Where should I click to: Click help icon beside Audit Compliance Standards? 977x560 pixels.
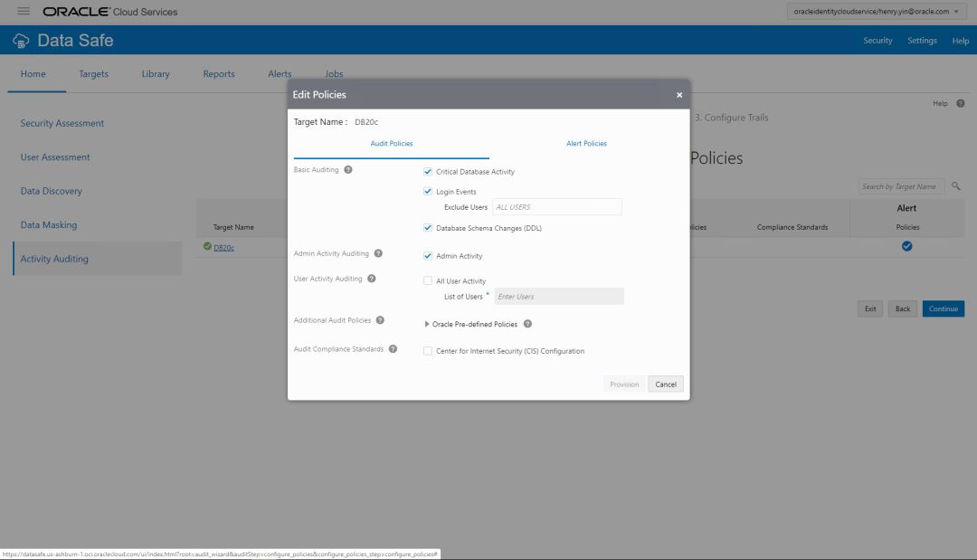(393, 349)
